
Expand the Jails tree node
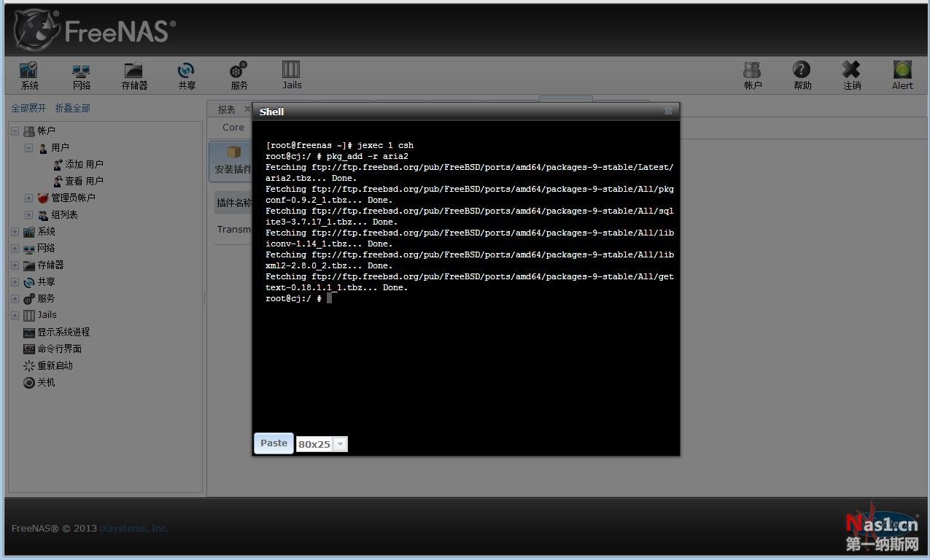(x=15, y=316)
